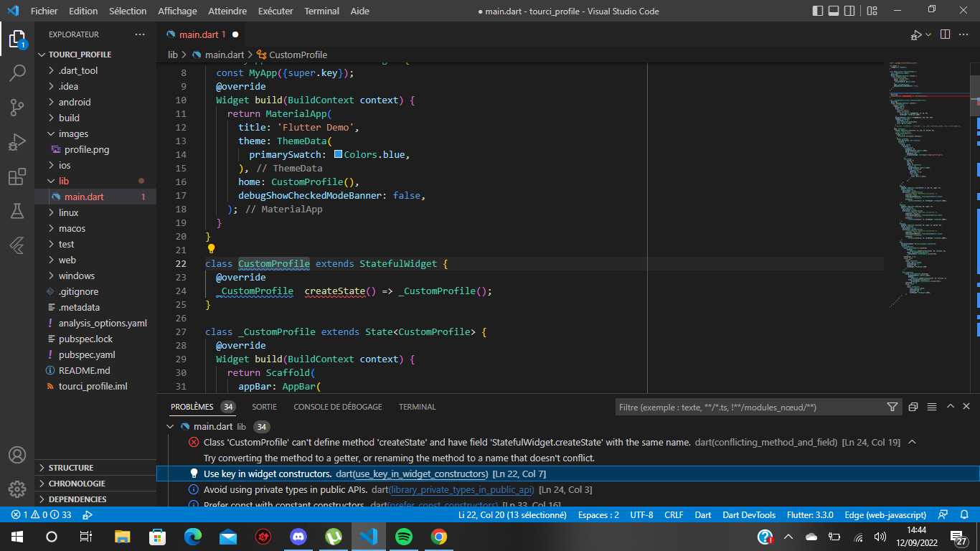Split the editor to the right
The height and width of the screenshot is (551, 980).
[x=945, y=34]
